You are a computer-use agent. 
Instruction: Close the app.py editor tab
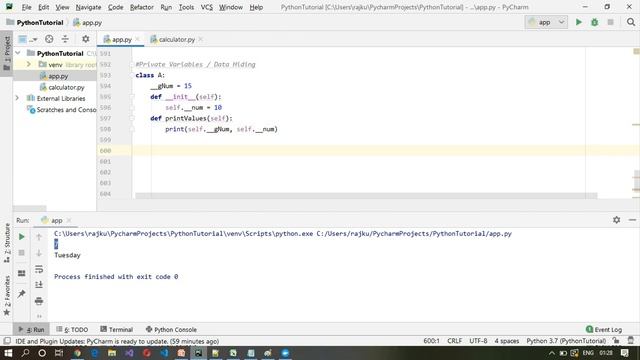tap(138, 39)
